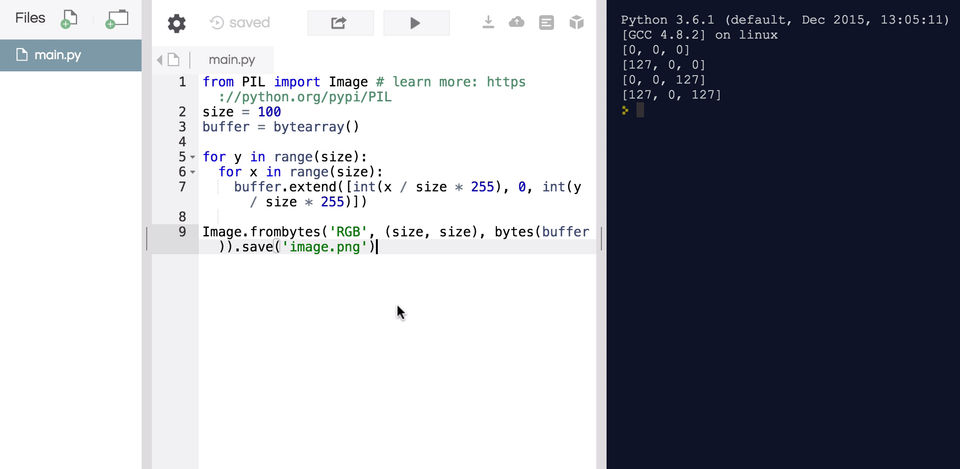Viewport: 960px width, 469px height.
Task: Select main.py in the file list
Action: pos(70,55)
